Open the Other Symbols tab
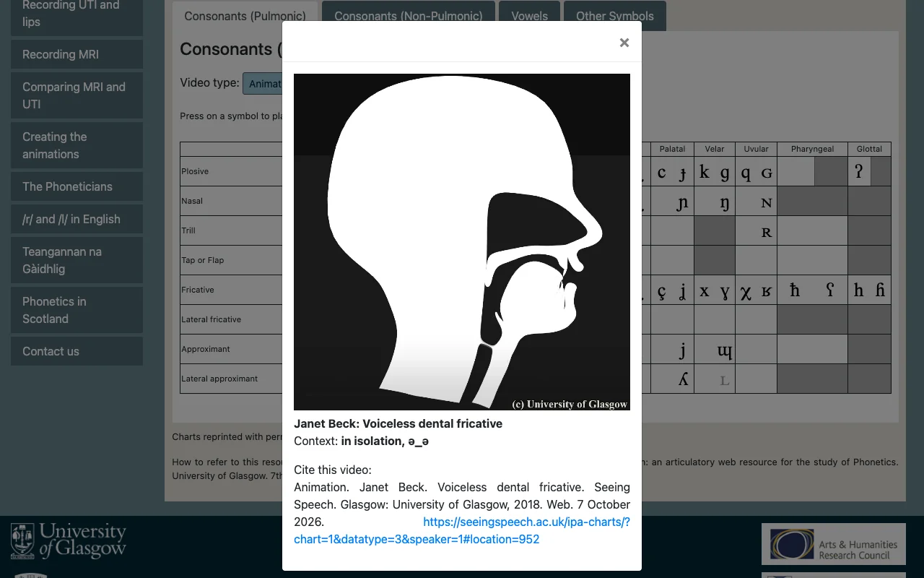The width and height of the screenshot is (924, 578). pyautogui.click(x=615, y=16)
